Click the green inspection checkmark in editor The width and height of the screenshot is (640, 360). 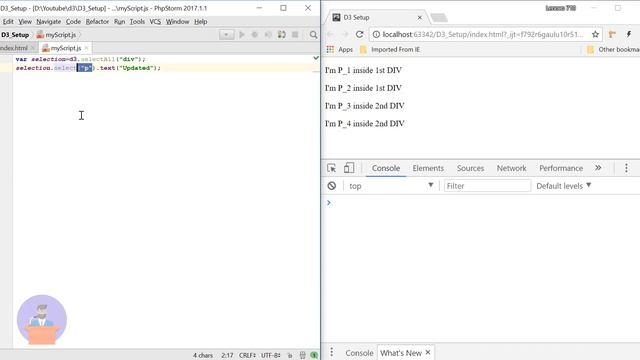tap(316, 58)
